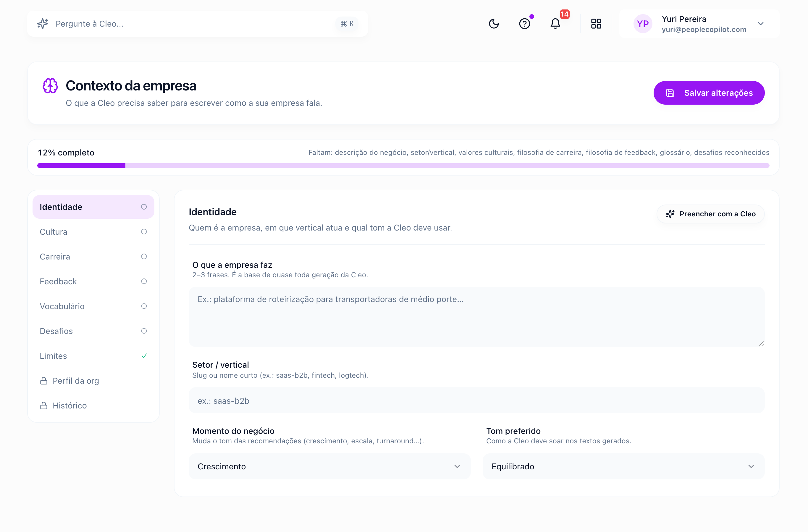
Task: Open the Momento do negócio dropdown
Action: [x=330, y=466]
